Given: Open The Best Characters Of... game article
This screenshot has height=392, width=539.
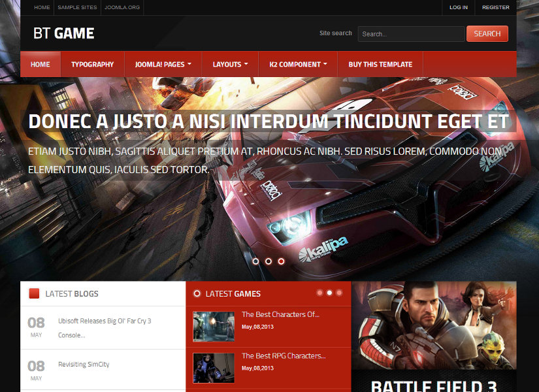Looking at the screenshot, I should click(280, 314).
